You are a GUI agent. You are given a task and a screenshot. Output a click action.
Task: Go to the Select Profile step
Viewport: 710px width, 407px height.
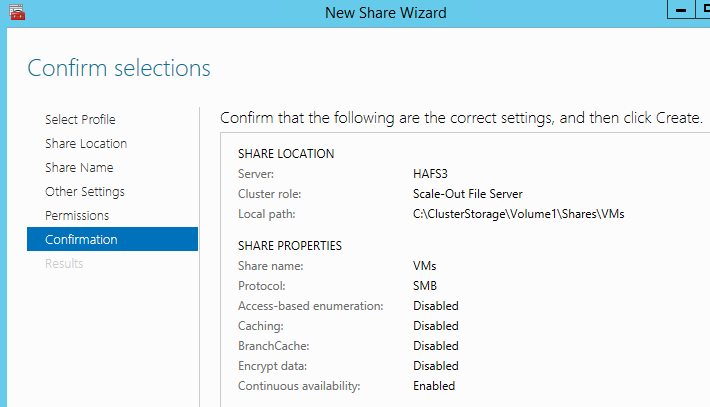coord(80,120)
